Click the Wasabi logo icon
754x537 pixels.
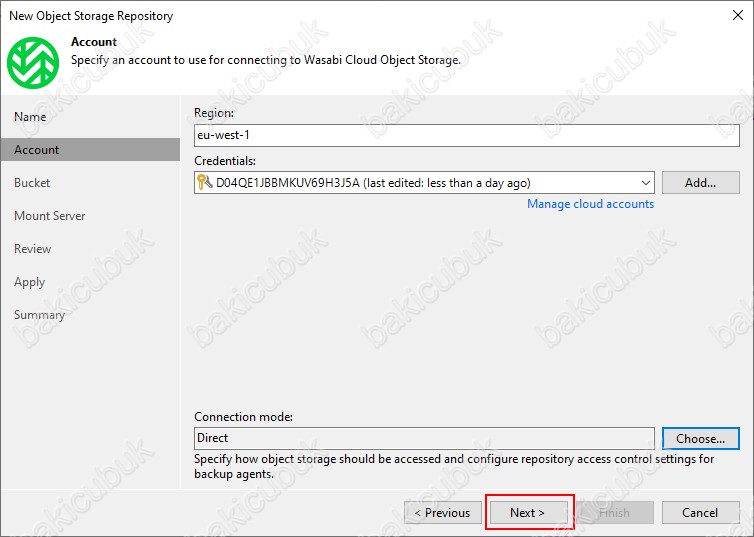pos(33,63)
